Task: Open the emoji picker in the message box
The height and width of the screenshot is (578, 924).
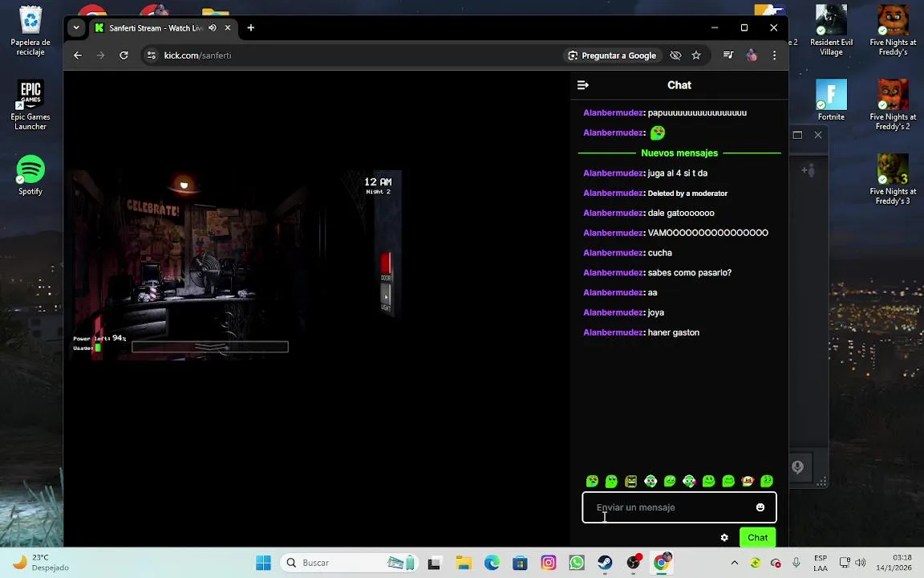Action: pyautogui.click(x=760, y=507)
